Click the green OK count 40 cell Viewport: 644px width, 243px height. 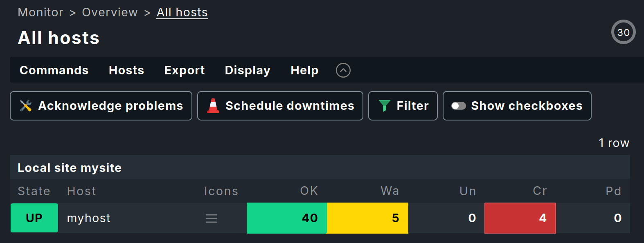click(x=287, y=218)
